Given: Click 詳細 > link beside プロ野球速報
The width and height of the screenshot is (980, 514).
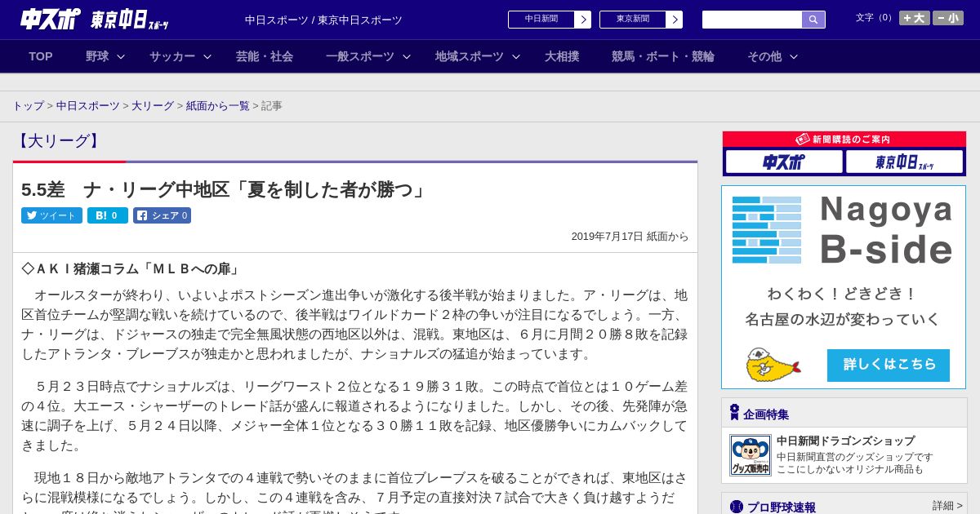Looking at the screenshot, I should 947,506.
